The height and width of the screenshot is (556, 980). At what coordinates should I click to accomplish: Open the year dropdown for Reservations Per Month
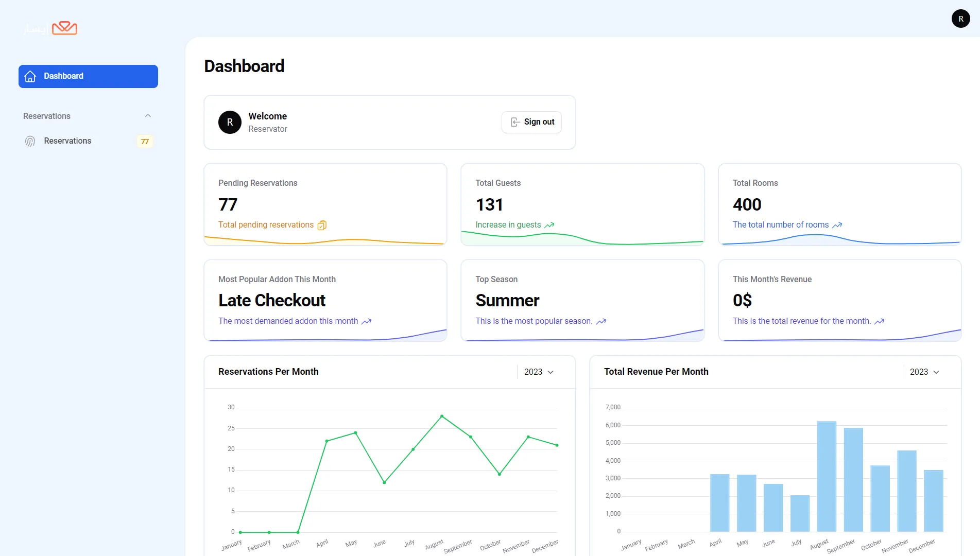point(539,372)
